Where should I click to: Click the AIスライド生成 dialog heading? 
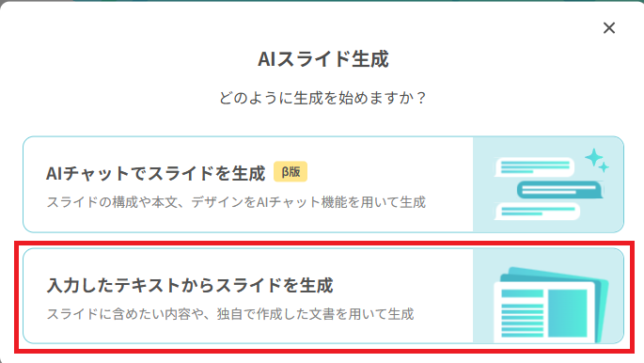[322, 59]
